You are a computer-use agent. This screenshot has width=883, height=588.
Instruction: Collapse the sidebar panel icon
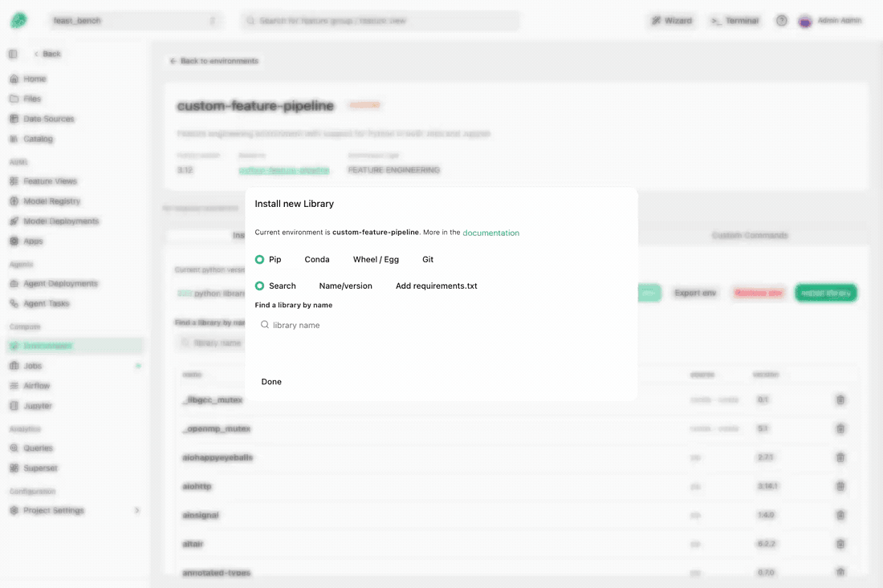(x=13, y=54)
